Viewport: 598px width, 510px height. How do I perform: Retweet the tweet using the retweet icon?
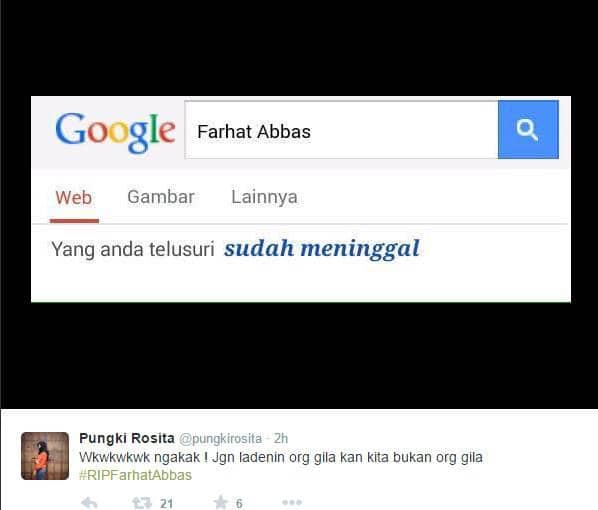click(x=142, y=503)
